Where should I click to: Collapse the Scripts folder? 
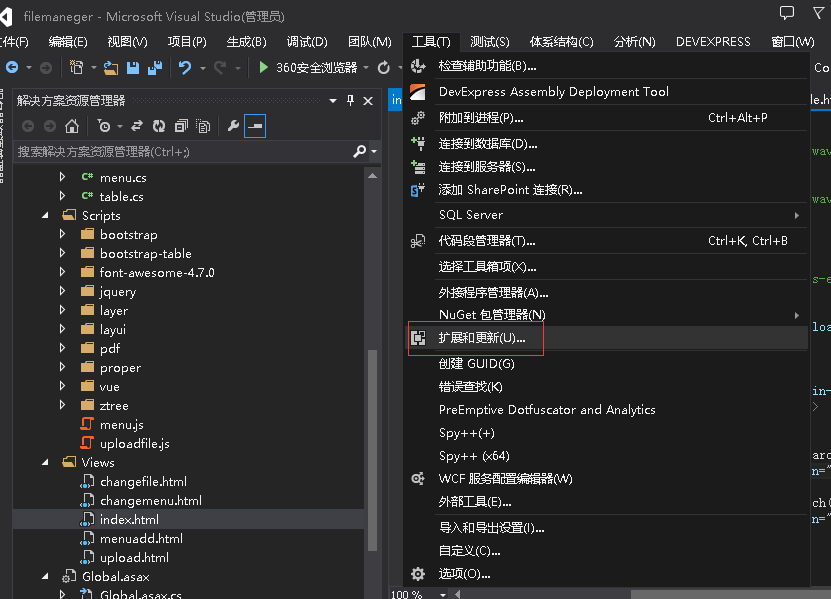pyautogui.click(x=46, y=215)
